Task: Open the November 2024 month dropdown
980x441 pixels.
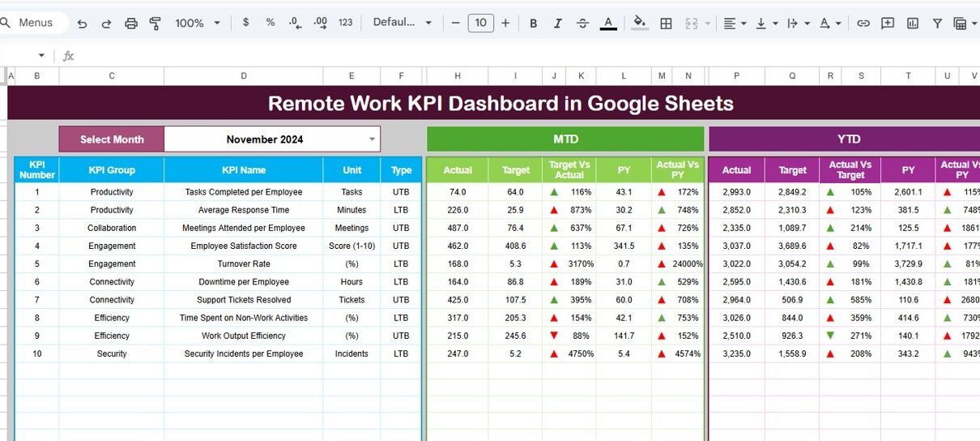Action: click(372, 139)
